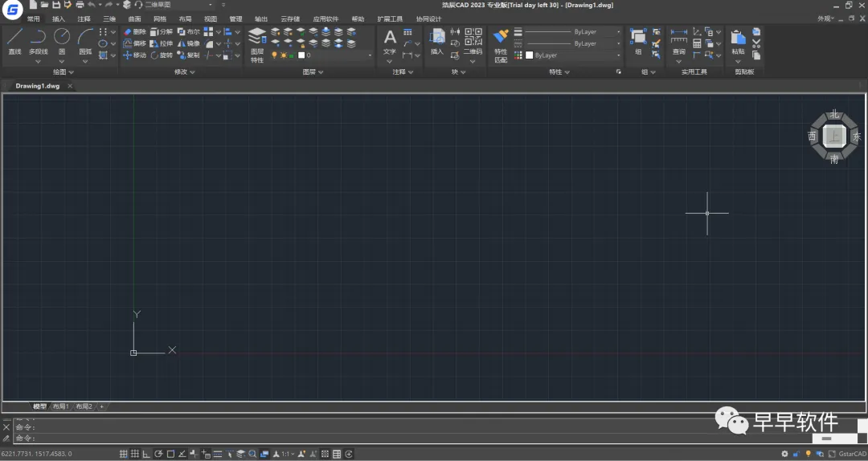Open 图层特性 layer properties manager
This screenshot has height=461, width=868.
[x=257, y=46]
